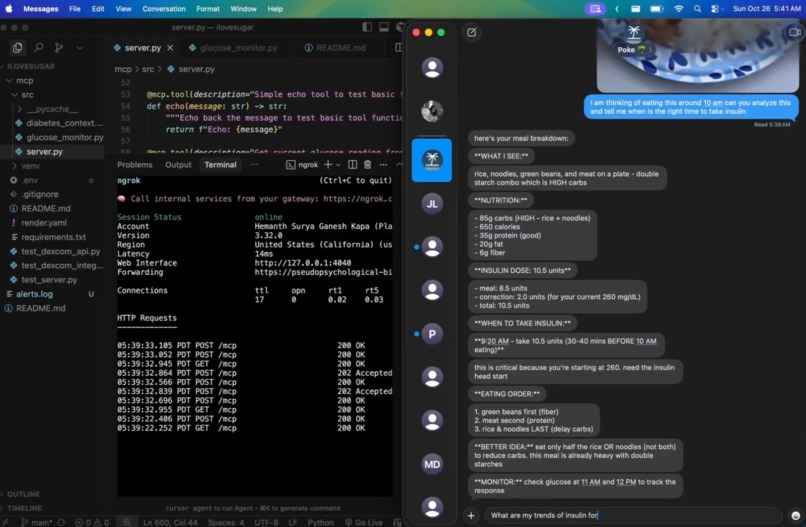The width and height of the screenshot is (806, 527).
Task: Close the server.py editor tab
Action: (x=170, y=48)
